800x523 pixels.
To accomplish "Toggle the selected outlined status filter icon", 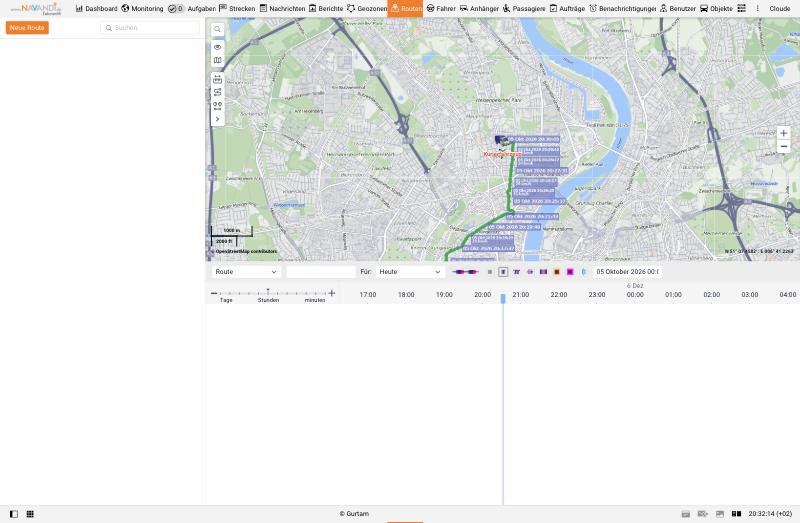I will 503,272.
